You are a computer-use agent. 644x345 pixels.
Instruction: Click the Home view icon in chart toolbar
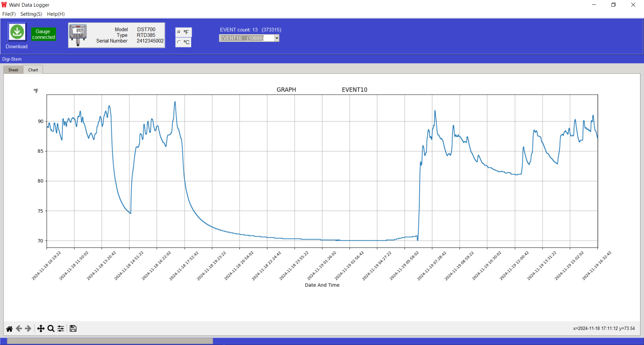9,329
